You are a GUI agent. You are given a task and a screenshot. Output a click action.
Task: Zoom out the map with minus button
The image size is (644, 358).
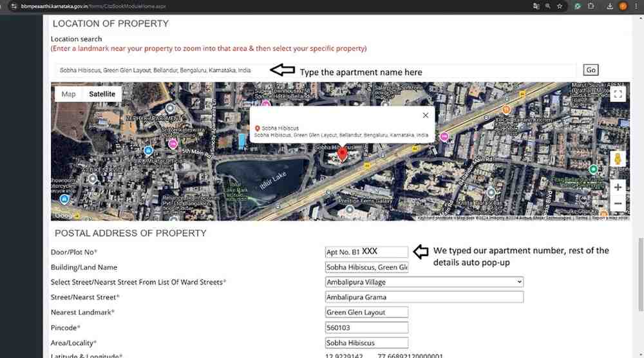618,203
